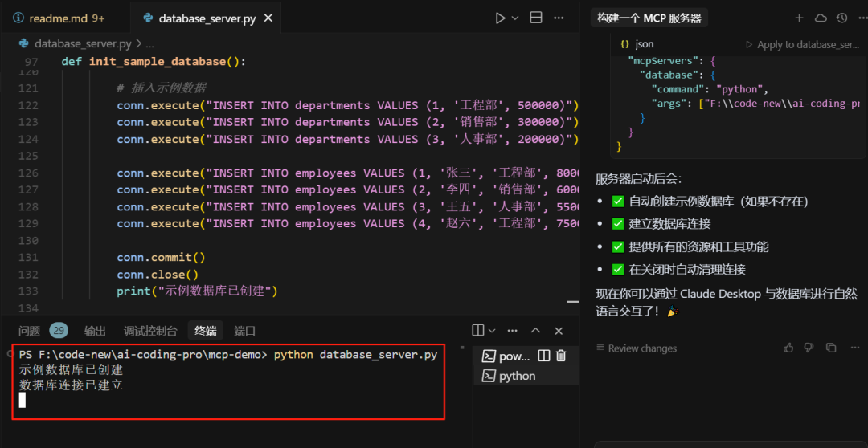Click the cloud icon in chat header
The width and height of the screenshot is (868, 448).
(821, 18)
